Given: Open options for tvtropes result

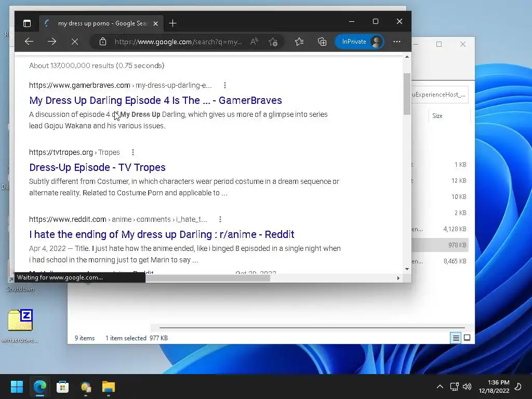Looking at the screenshot, I should click(133, 152).
